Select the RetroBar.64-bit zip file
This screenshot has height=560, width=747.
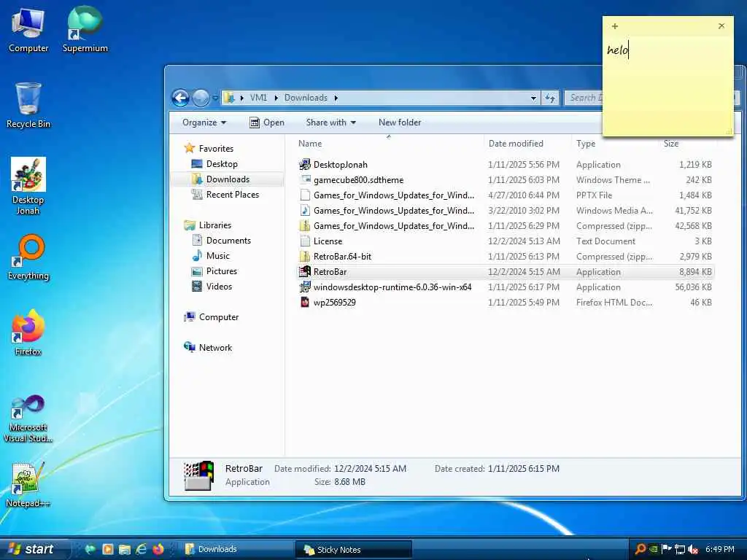(505, 256)
